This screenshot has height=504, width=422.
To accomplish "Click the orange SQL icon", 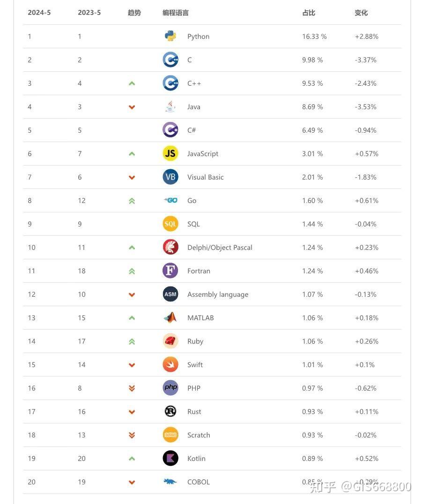I will coord(170,224).
